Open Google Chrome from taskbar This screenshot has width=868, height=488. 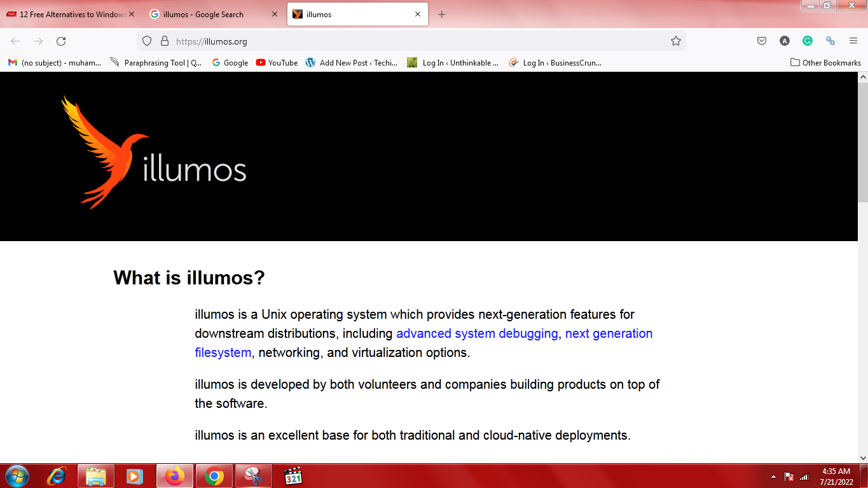click(x=214, y=476)
